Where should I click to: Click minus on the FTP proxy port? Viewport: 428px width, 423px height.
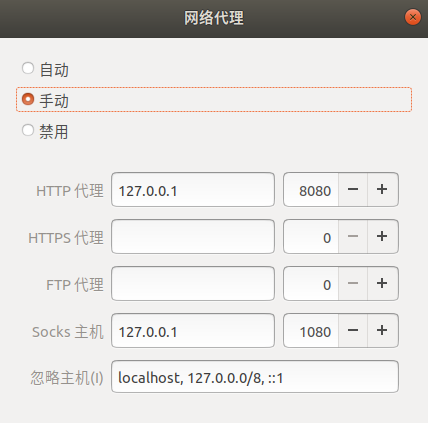(353, 284)
